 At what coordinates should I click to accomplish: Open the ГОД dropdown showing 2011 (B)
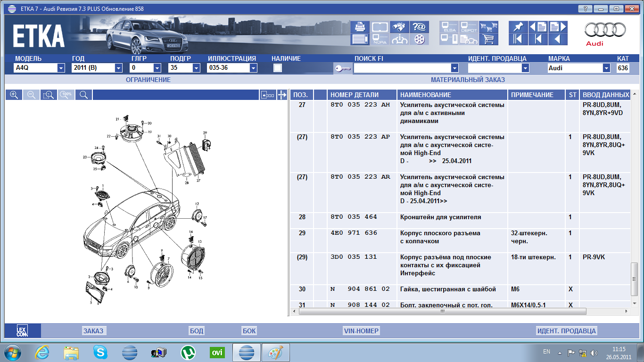(x=118, y=68)
